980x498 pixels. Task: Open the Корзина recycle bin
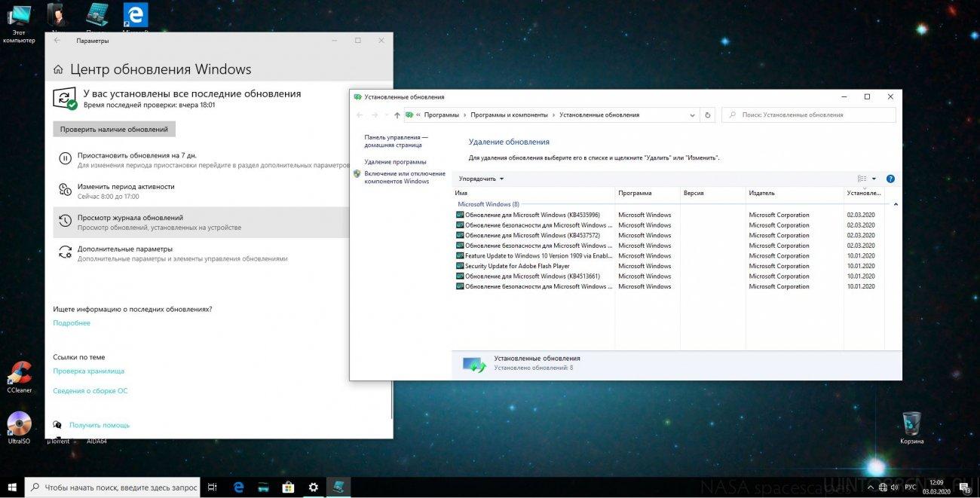click(911, 427)
